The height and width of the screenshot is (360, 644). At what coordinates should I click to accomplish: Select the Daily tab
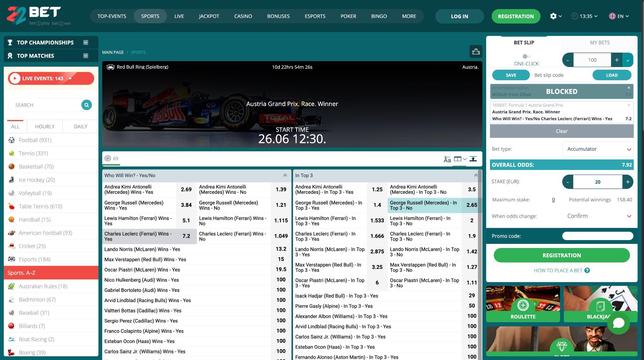click(x=80, y=127)
